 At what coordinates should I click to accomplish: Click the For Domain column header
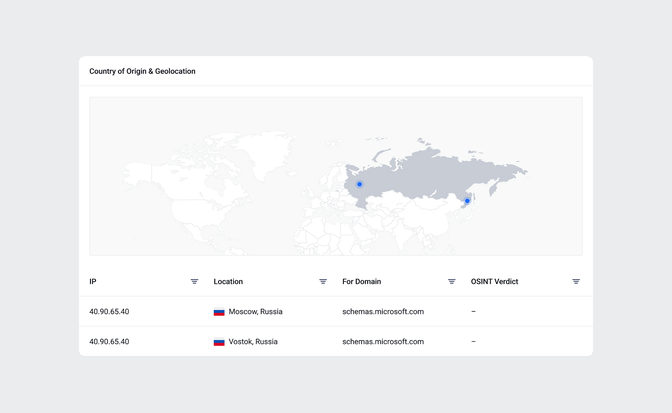(x=361, y=281)
